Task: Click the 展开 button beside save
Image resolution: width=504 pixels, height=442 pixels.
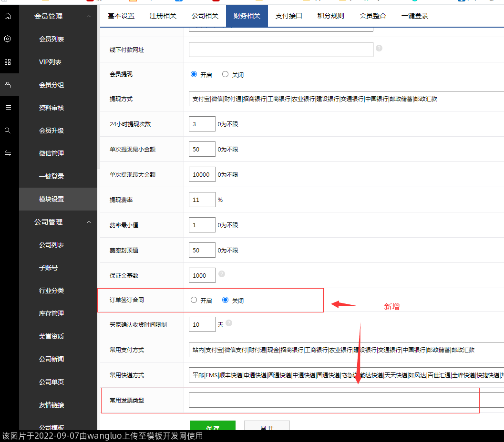Action: [x=267, y=427]
